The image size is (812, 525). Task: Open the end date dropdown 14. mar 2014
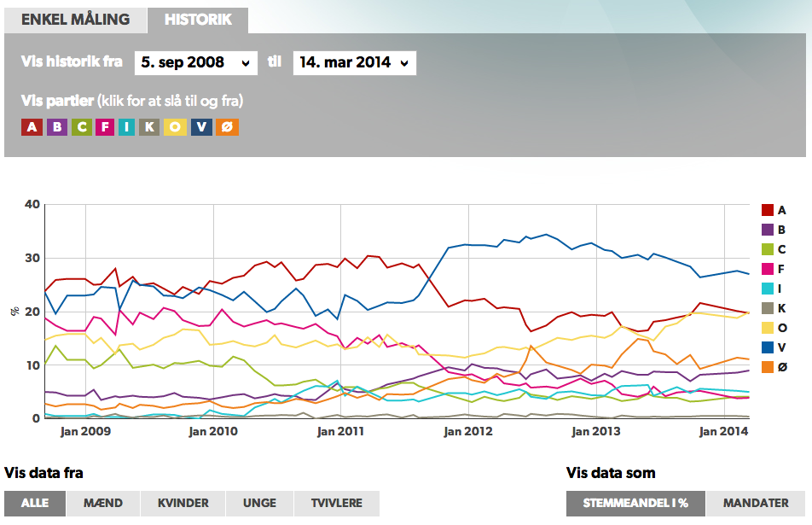[354, 62]
